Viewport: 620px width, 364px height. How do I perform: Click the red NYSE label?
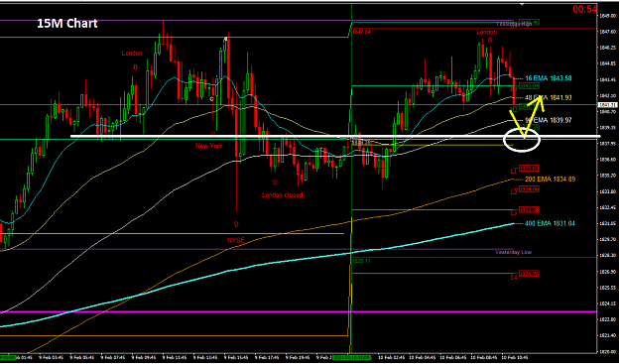point(236,240)
